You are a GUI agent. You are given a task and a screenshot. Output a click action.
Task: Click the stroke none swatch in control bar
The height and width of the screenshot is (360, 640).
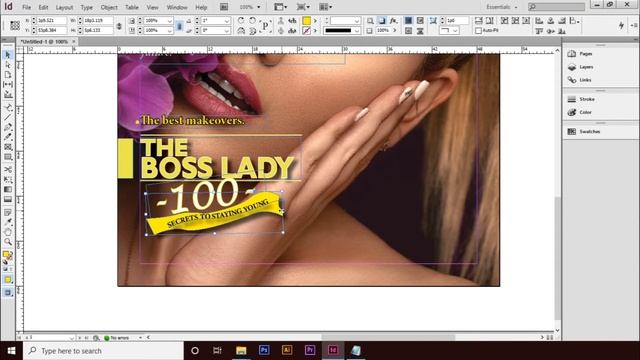tap(307, 31)
